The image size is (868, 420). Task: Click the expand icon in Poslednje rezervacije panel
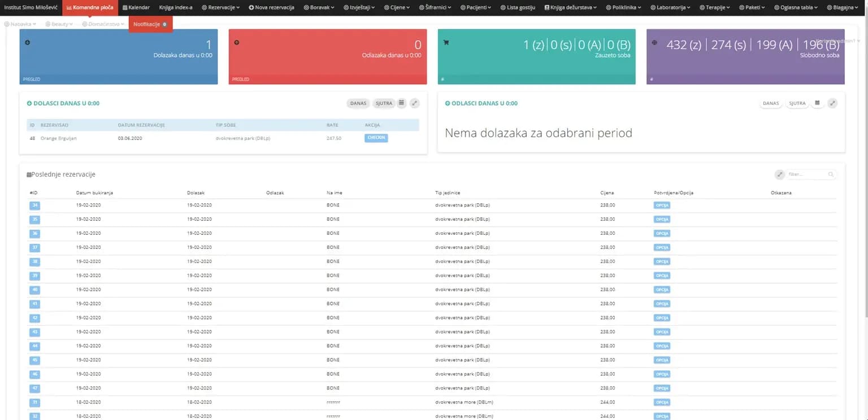click(x=779, y=174)
